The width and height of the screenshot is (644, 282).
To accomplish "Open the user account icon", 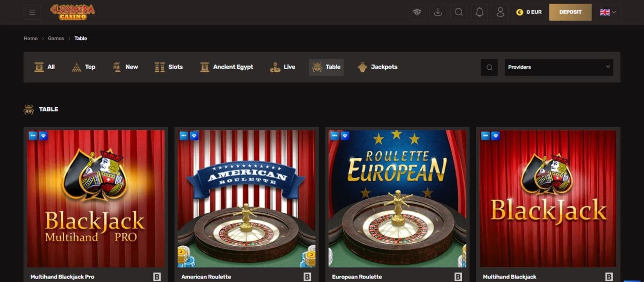I will (x=500, y=12).
